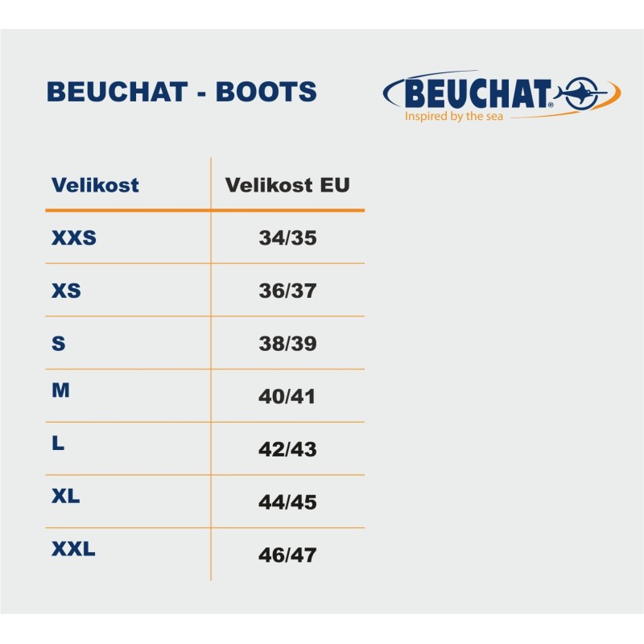Click the BEUCHAT brand wordmark
Viewport: 644px width, 644px height.
coord(477,94)
